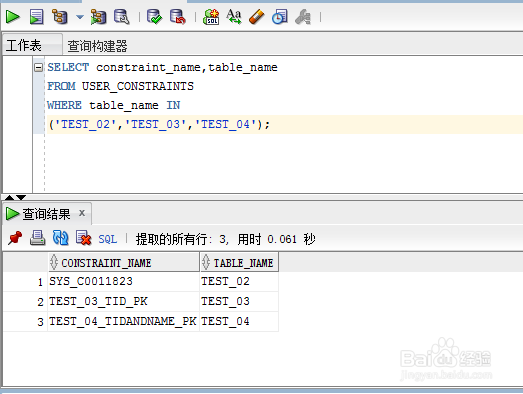This screenshot has height=394, width=523.
Task: Click the 'TEST_02' string in the editor
Action: pyautogui.click(x=85, y=124)
